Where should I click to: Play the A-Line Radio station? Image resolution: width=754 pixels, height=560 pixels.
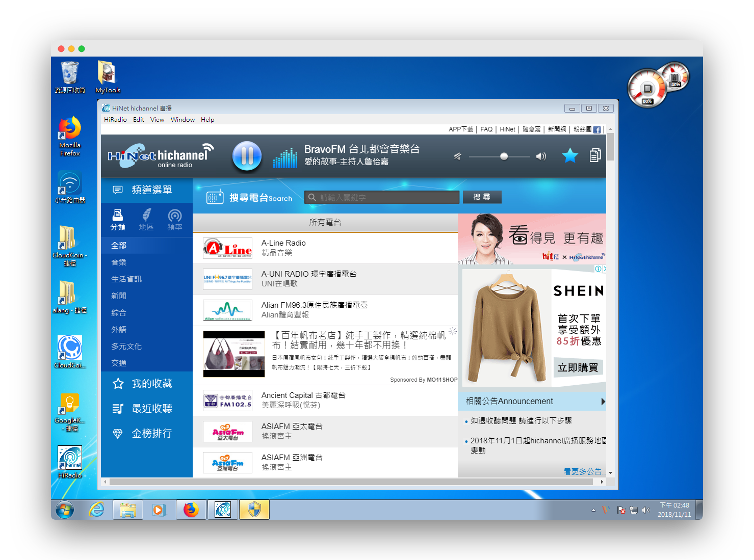325,248
